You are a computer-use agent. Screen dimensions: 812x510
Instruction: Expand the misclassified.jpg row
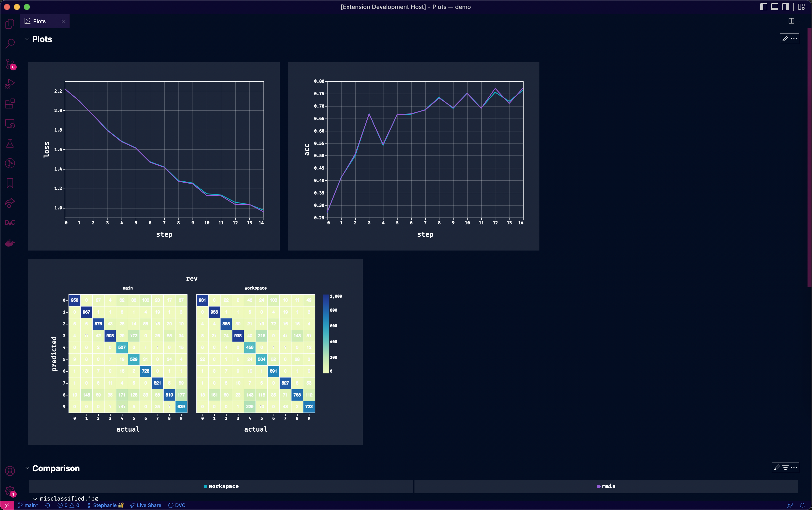tap(35, 499)
